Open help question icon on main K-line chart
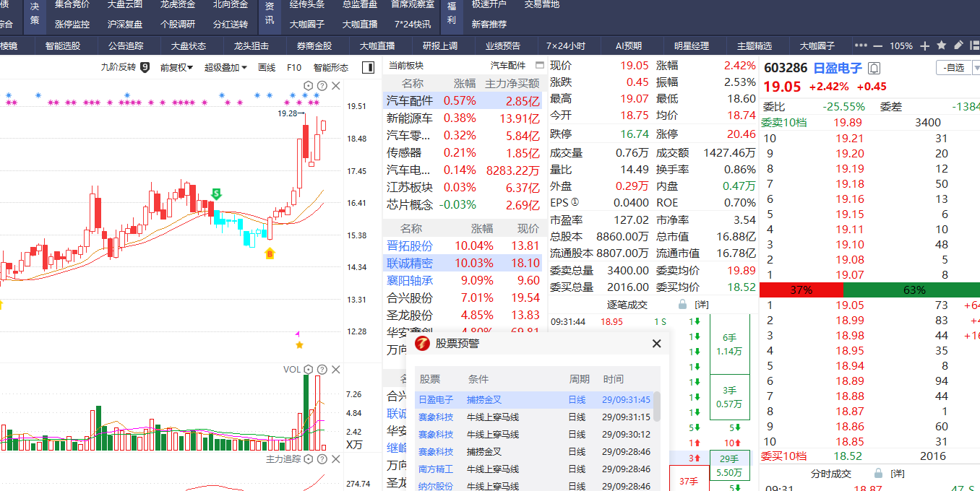The width and height of the screenshot is (980, 491). coord(322,86)
